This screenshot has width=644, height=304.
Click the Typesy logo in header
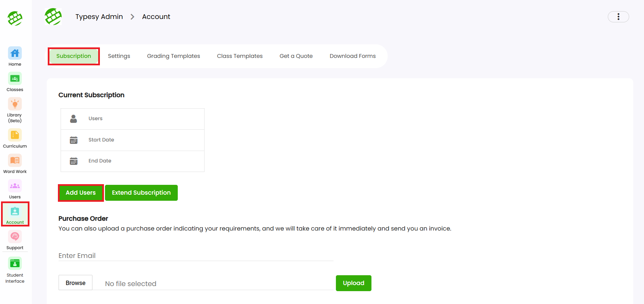tap(53, 17)
